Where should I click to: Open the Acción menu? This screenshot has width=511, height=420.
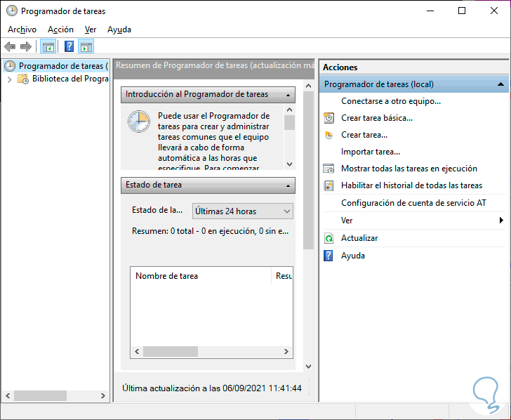60,29
